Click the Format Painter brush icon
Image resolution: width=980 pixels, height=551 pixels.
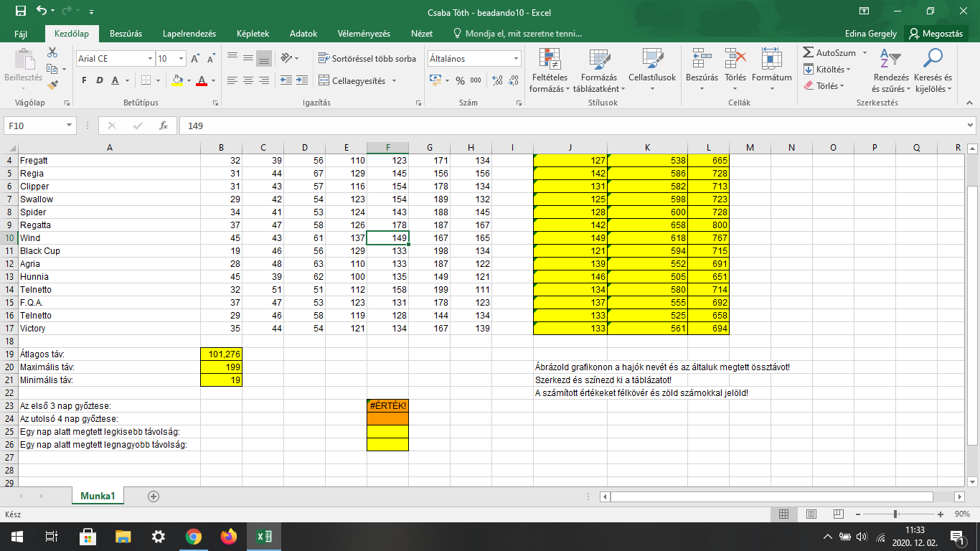point(52,85)
